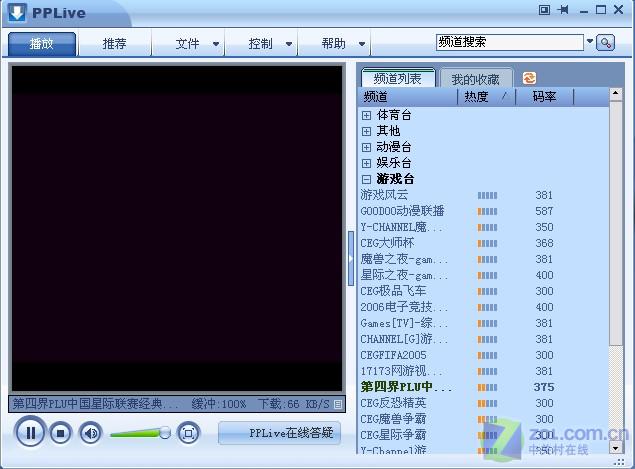Expand the 体育台 category
This screenshot has width=635, height=469.
tap(366, 115)
